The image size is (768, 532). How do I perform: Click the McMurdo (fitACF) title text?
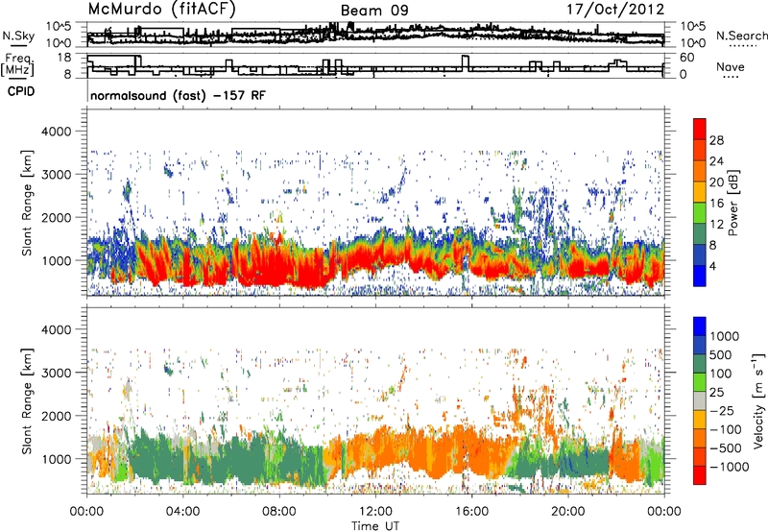162,9
